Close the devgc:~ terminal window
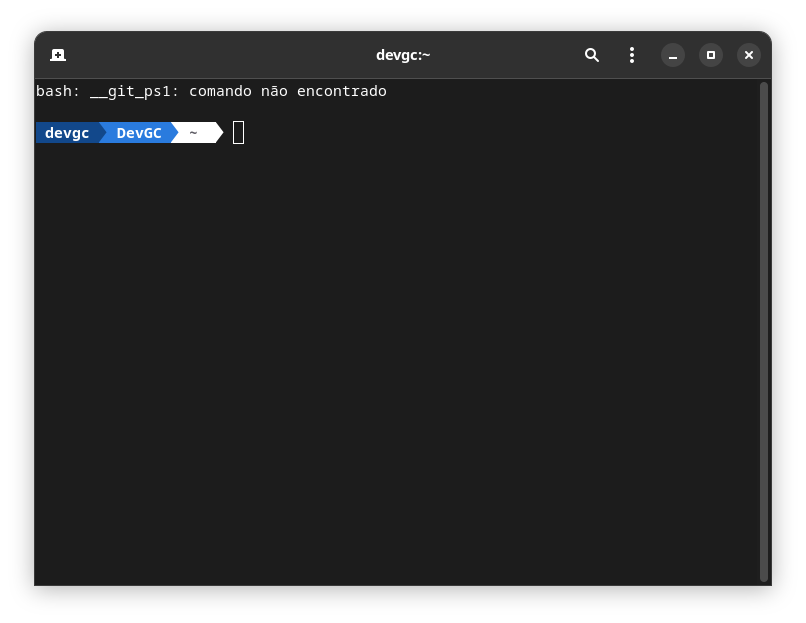This screenshot has height=623, width=806. tap(748, 55)
